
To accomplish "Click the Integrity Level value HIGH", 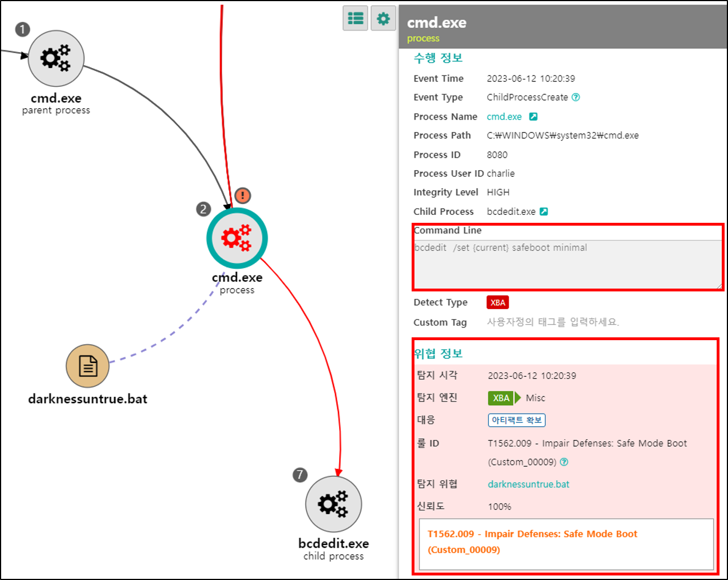I will [498, 192].
